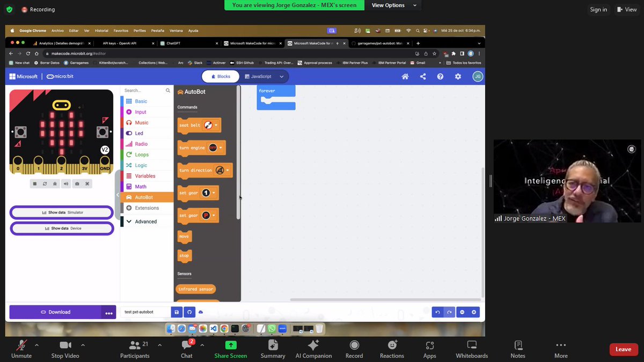The image size is (644, 362).
Task: Collapse the simulator with side arrow
Action: click(118, 195)
